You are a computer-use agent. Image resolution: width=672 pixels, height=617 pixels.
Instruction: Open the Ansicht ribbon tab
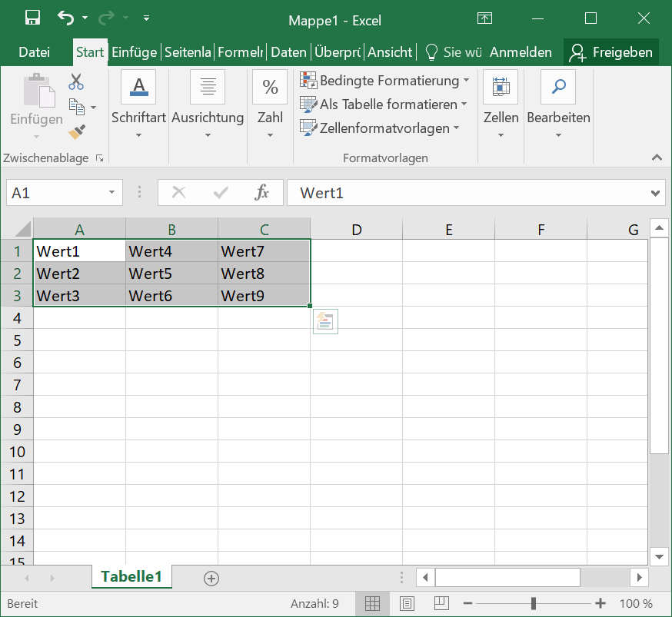point(390,52)
